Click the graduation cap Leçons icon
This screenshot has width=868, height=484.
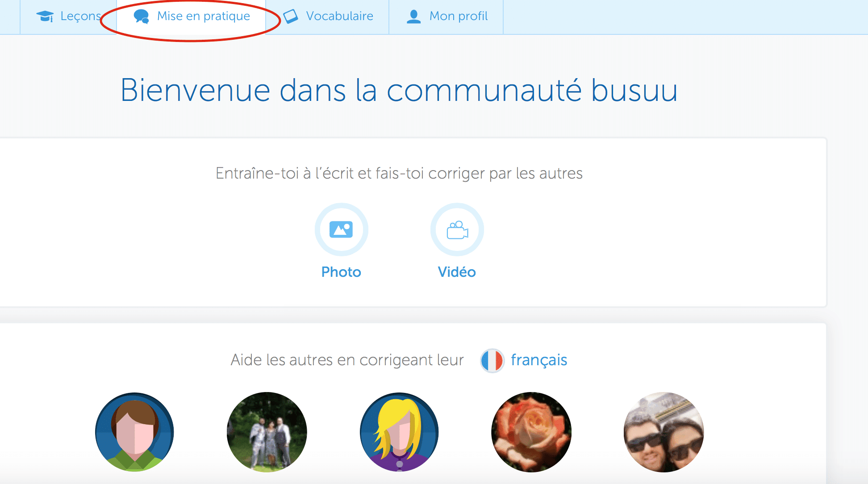point(45,16)
